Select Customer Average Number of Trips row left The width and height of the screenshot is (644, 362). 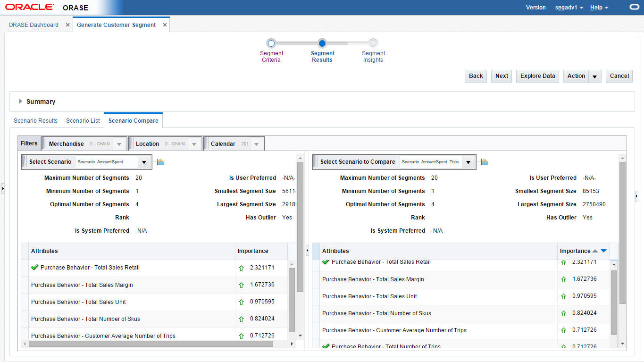154,335
